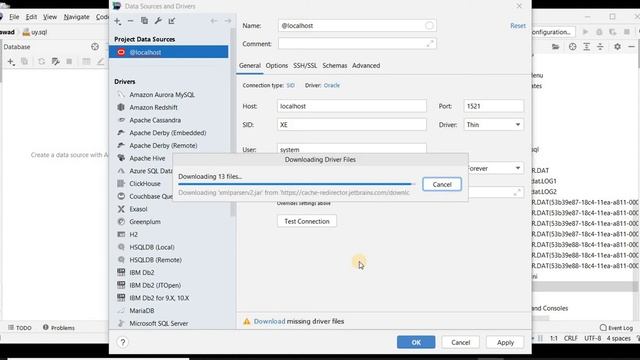Switch to the Advanced tab
Screen dimensions: 640x360
point(366,65)
